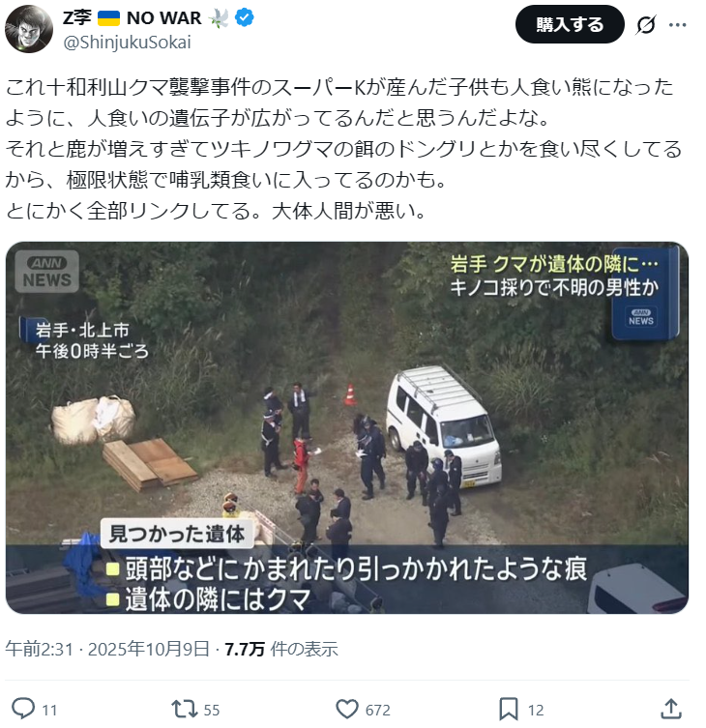Image resolution: width=706 pixels, height=728 pixels.
Task: Click the verified badge next to NO WAR
Action: (x=245, y=17)
